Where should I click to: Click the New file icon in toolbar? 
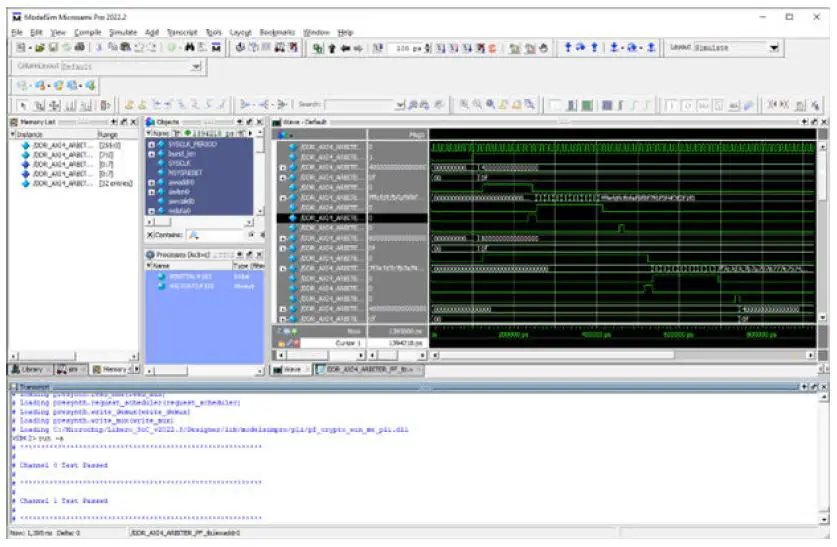(20, 48)
